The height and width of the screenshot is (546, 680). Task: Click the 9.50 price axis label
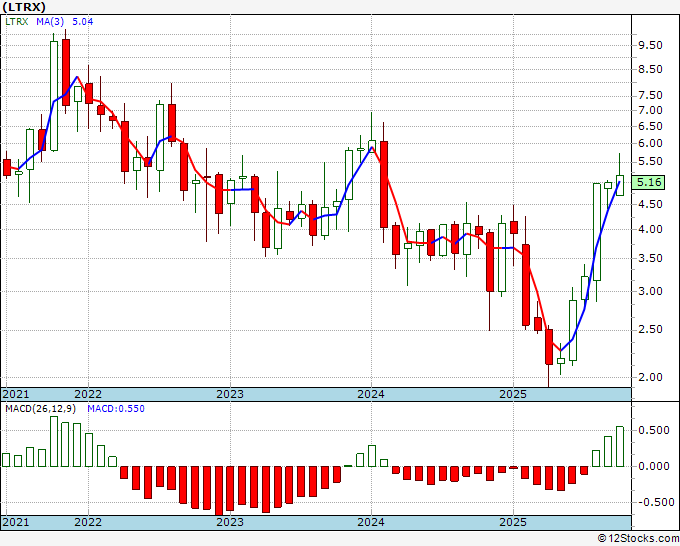click(650, 45)
